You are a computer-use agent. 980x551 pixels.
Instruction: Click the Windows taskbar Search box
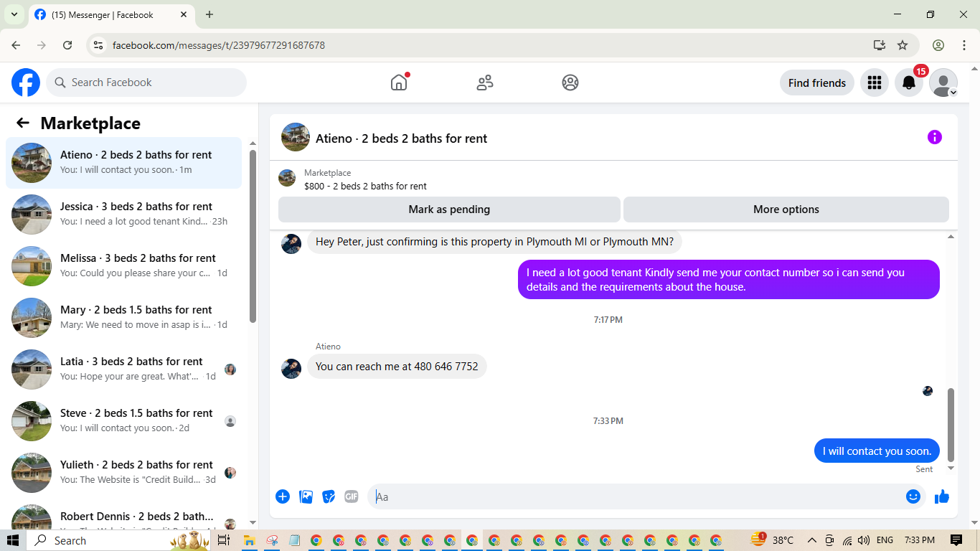99,540
